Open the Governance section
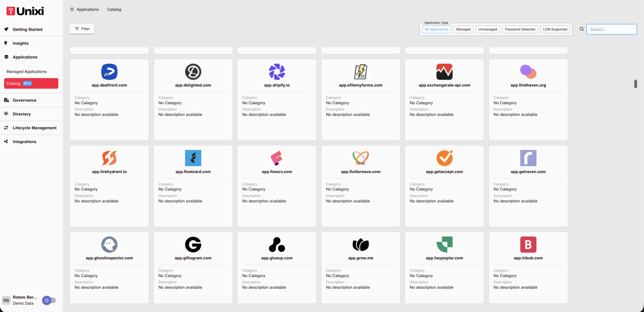This screenshot has width=644, height=312. click(31, 100)
